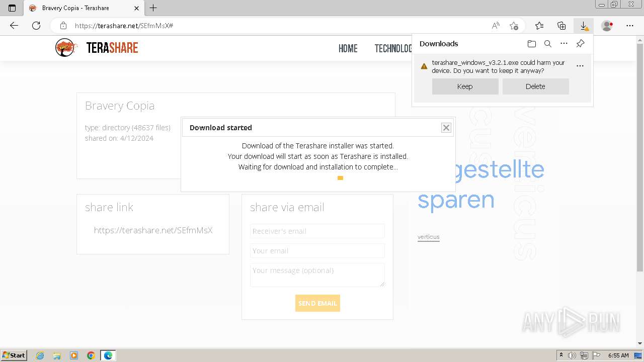Open the HOME menu item

click(x=348, y=48)
